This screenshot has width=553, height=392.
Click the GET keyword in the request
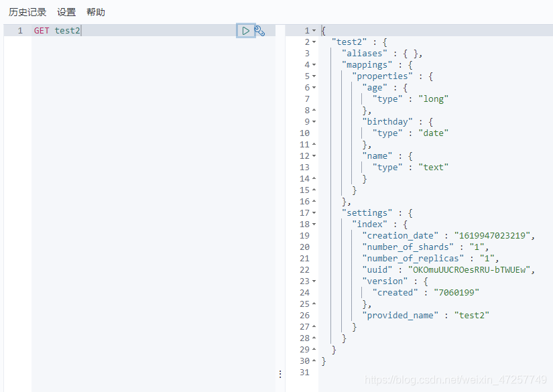[x=42, y=31]
